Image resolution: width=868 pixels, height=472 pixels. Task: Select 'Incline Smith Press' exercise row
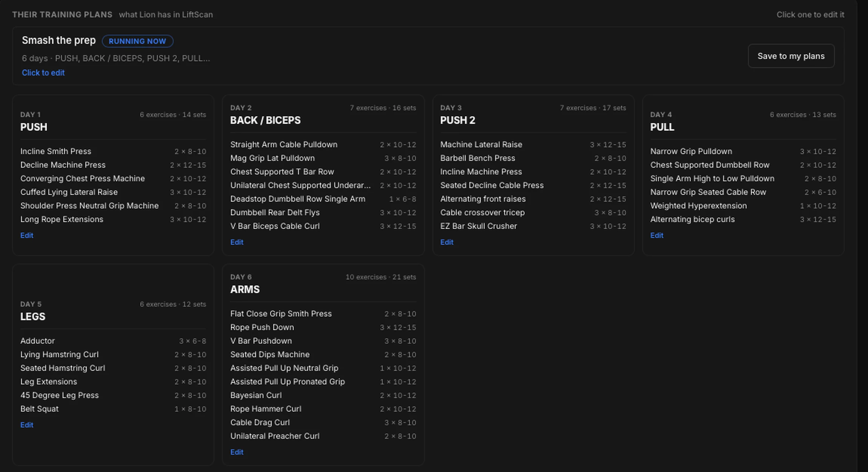(113, 151)
